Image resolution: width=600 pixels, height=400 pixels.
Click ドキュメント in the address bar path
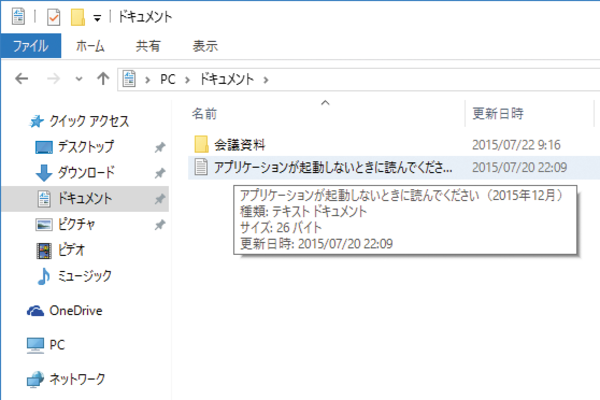(x=227, y=79)
